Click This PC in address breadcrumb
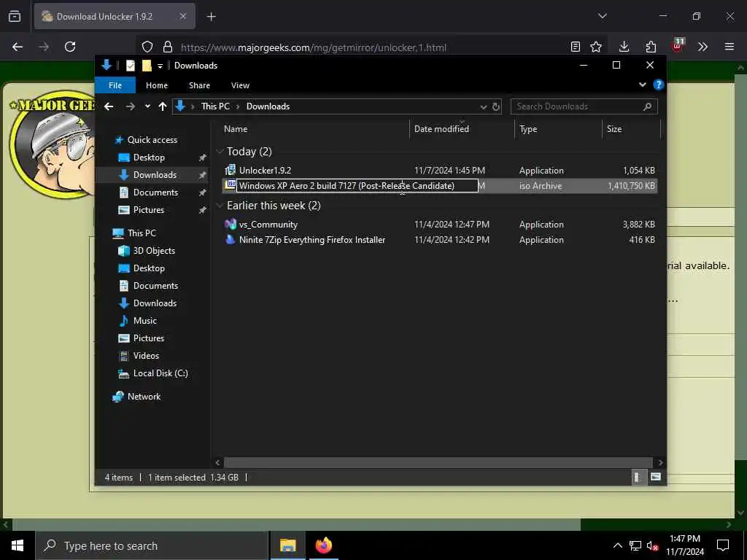Image resolution: width=747 pixels, height=560 pixels. coord(215,106)
